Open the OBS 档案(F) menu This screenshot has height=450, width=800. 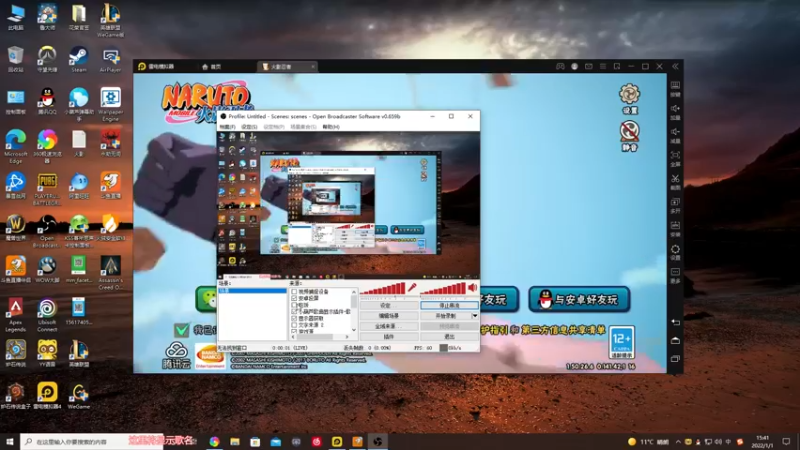point(228,127)
